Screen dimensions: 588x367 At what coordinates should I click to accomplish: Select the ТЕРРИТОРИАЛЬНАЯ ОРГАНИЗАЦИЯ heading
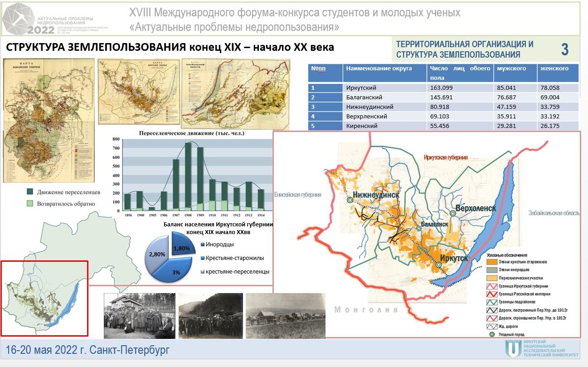(465, 49)
